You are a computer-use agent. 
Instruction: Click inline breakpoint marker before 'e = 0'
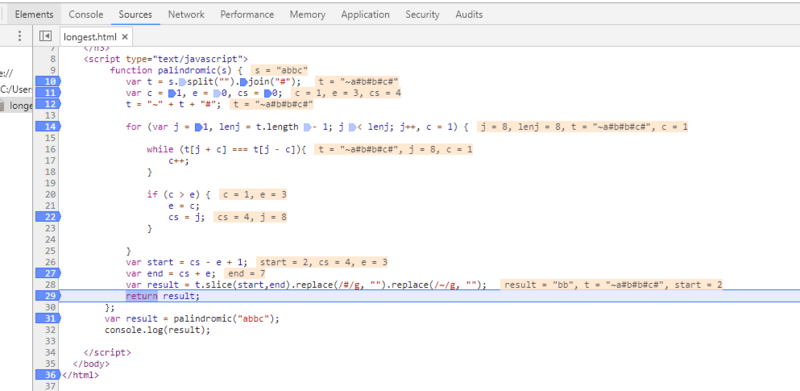(217, 93)
